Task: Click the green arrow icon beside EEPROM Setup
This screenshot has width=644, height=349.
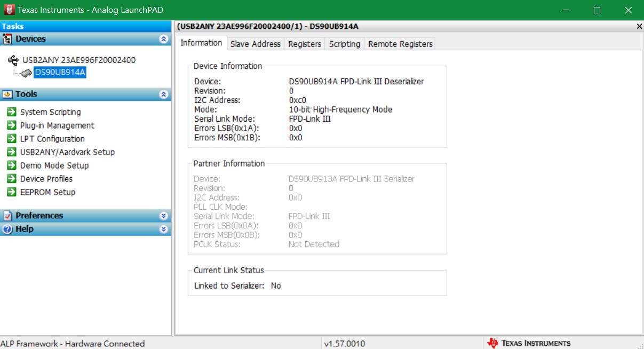Action: click(11, 192)
